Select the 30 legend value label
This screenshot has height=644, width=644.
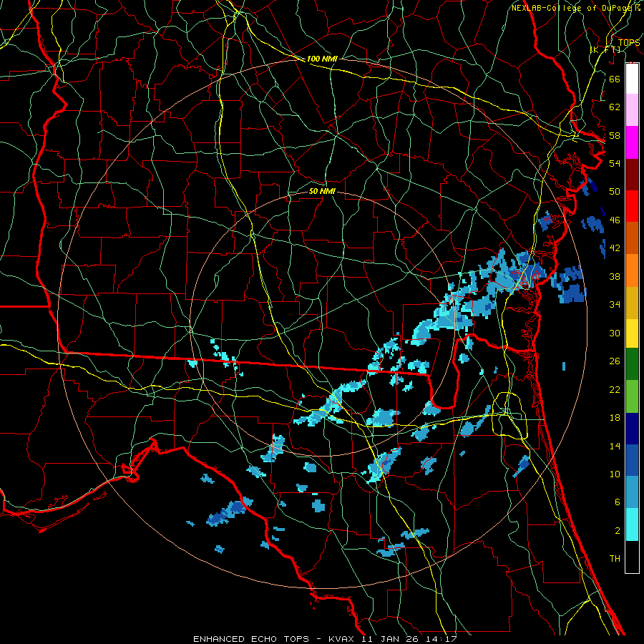point(615,333)
